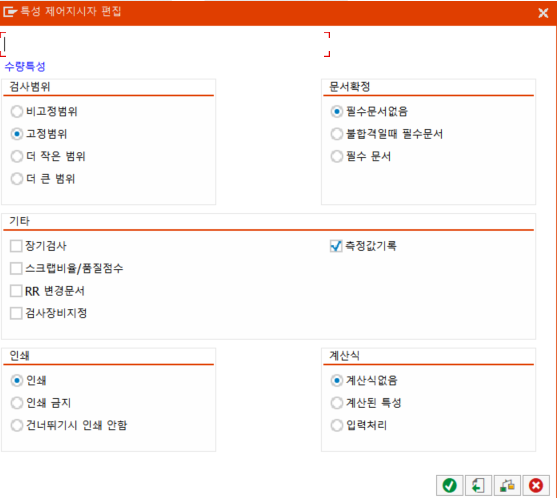Select the 필수 문서 radio option
The height and width of the screenshot is (498, 557).
[336, 156]
